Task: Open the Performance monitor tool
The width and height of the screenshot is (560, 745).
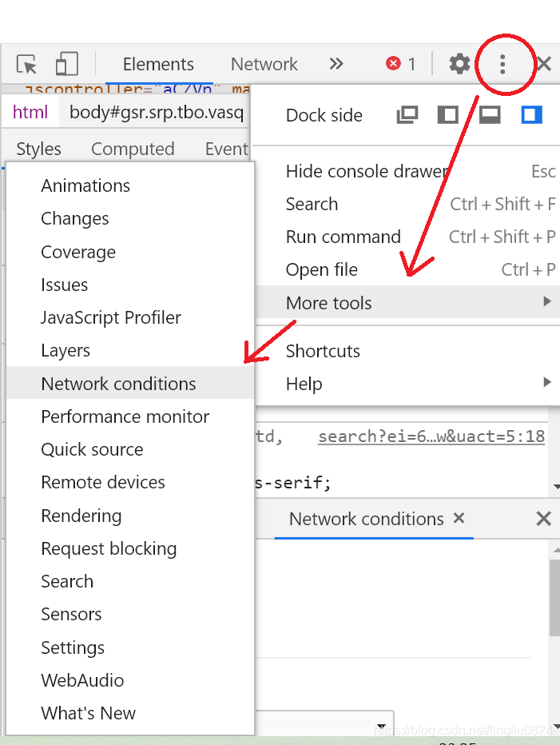Action: tap(130, 416)
